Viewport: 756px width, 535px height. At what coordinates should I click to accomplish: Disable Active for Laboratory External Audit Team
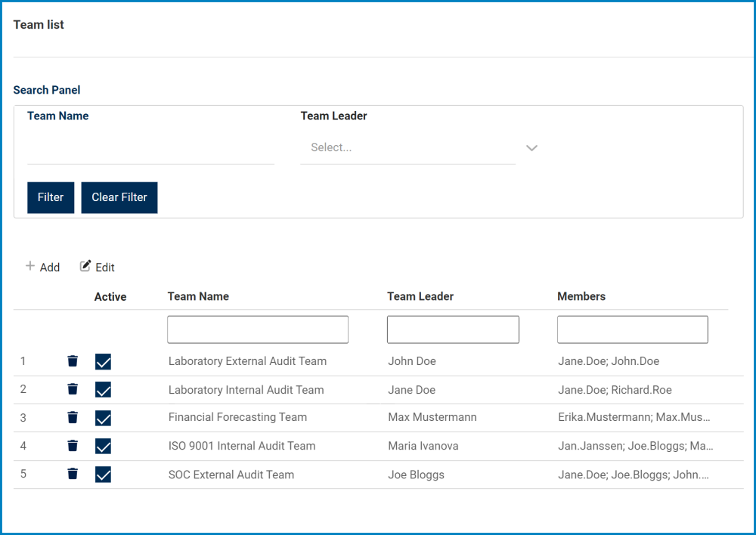pos(103,360)
